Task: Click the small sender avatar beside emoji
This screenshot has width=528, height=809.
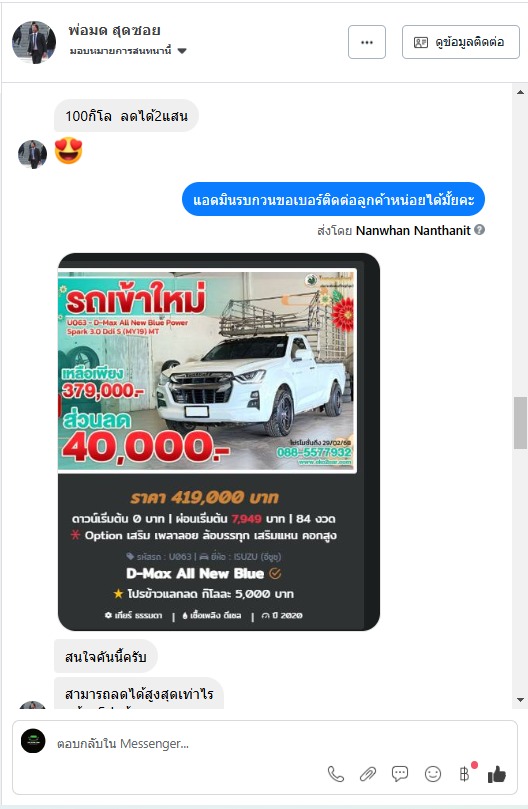Action: [x=33, y=154]
